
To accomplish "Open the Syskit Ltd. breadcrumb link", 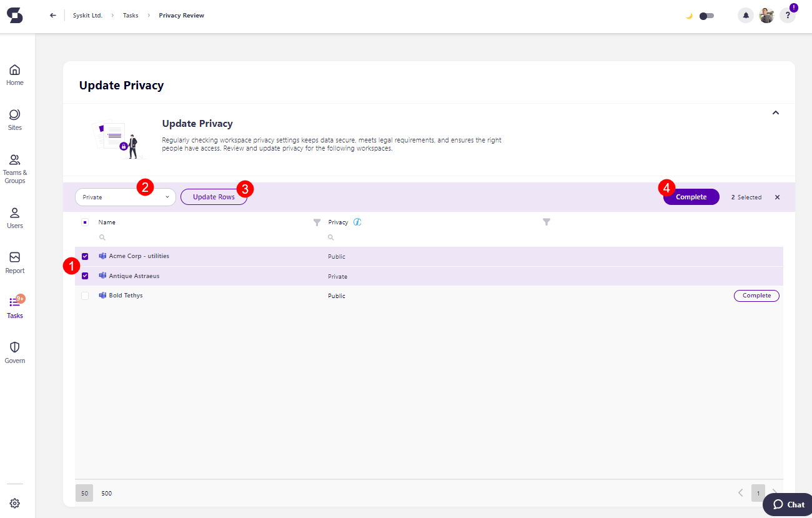I will pos(87,15).
